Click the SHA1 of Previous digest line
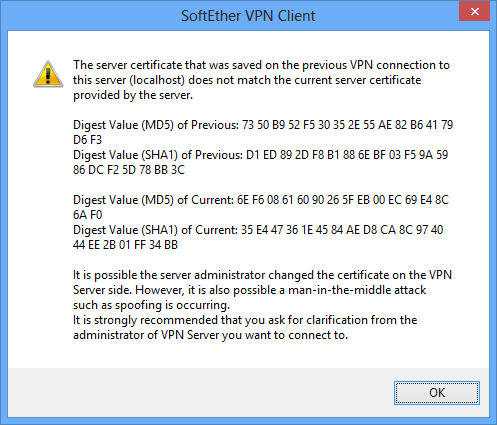The image size is (497, 425). pos(260,155)
